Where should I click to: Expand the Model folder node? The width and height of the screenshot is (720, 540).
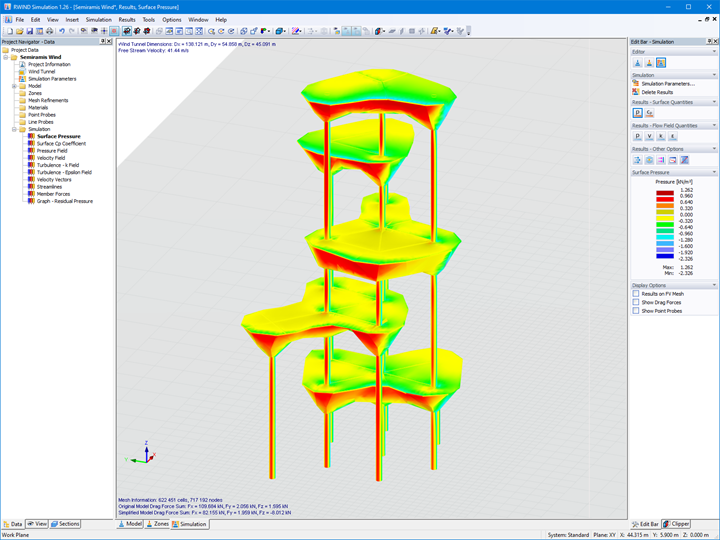[x=14, y=86]
